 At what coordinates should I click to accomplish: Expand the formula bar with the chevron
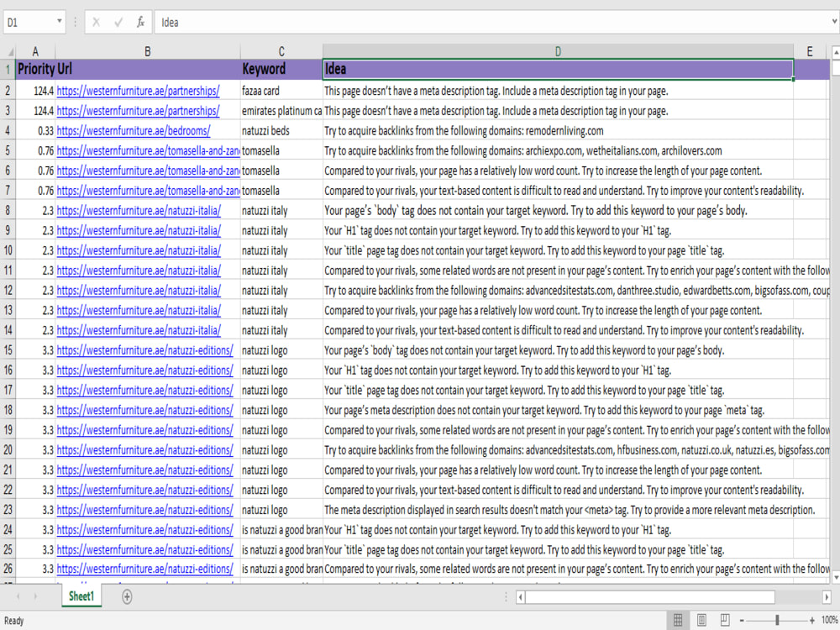pos(835,22)
